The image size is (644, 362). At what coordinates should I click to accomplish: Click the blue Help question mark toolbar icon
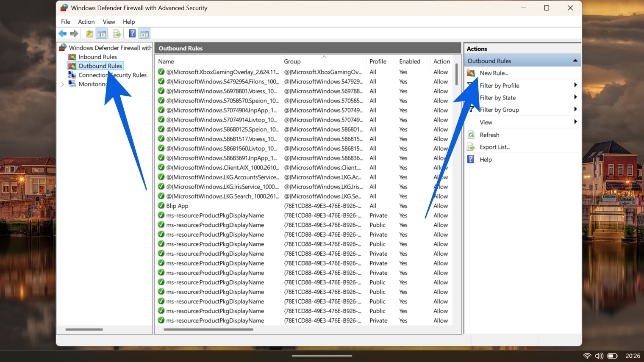(132, 33)
